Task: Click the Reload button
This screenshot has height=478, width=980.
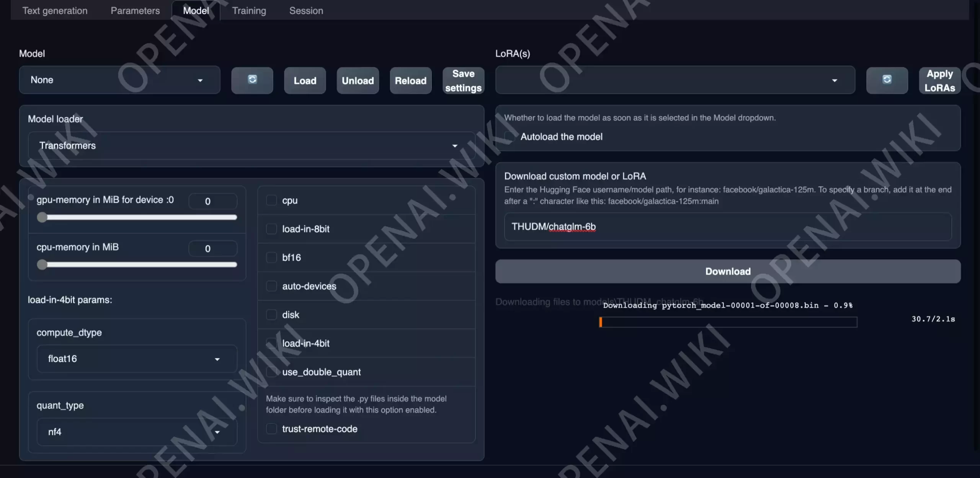Action: pyautogui.click(x=410, y=80)
